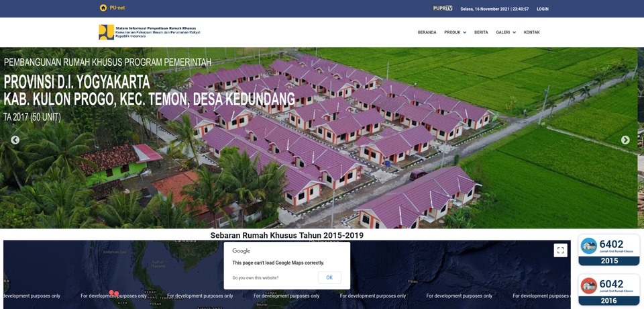Expand the GALERI dropdown arrow

tap(514, 32)
